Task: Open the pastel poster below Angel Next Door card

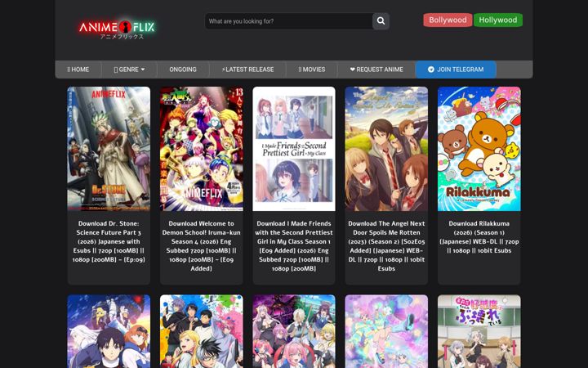Action: 386,331
